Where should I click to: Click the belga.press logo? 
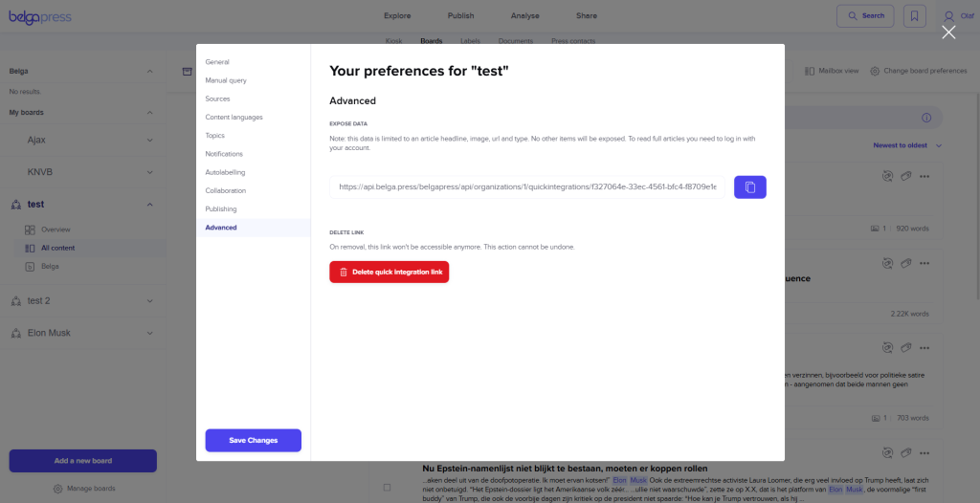click(40, 17)
